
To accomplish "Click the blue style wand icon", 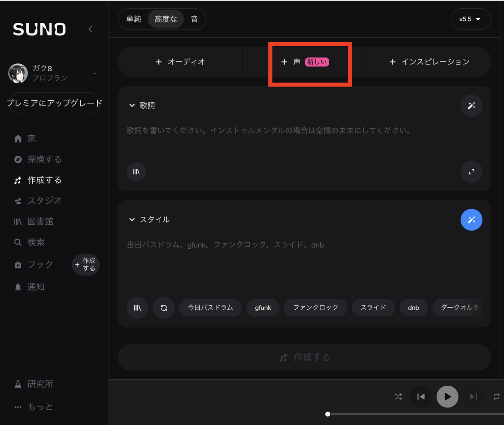I will tap(471, 220).
